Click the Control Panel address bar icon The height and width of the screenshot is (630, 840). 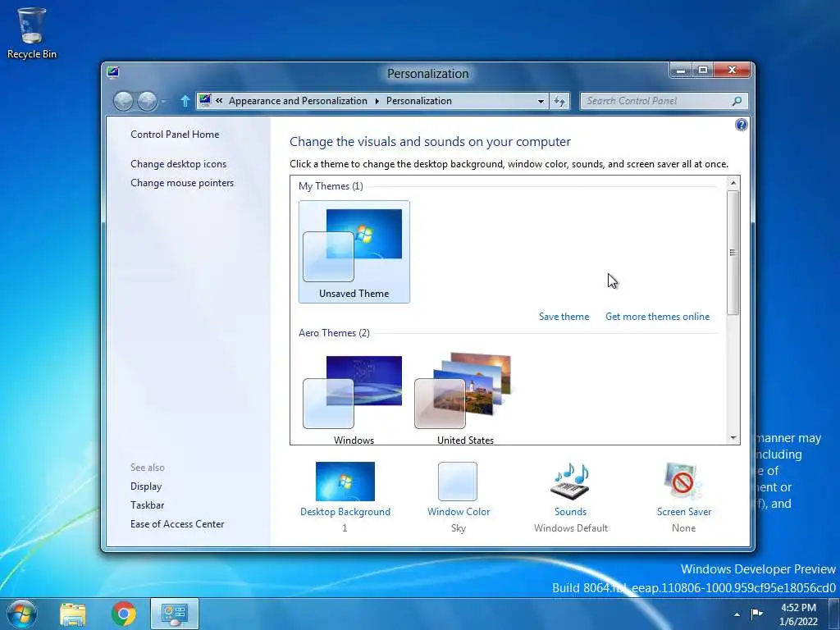(205, 100)
